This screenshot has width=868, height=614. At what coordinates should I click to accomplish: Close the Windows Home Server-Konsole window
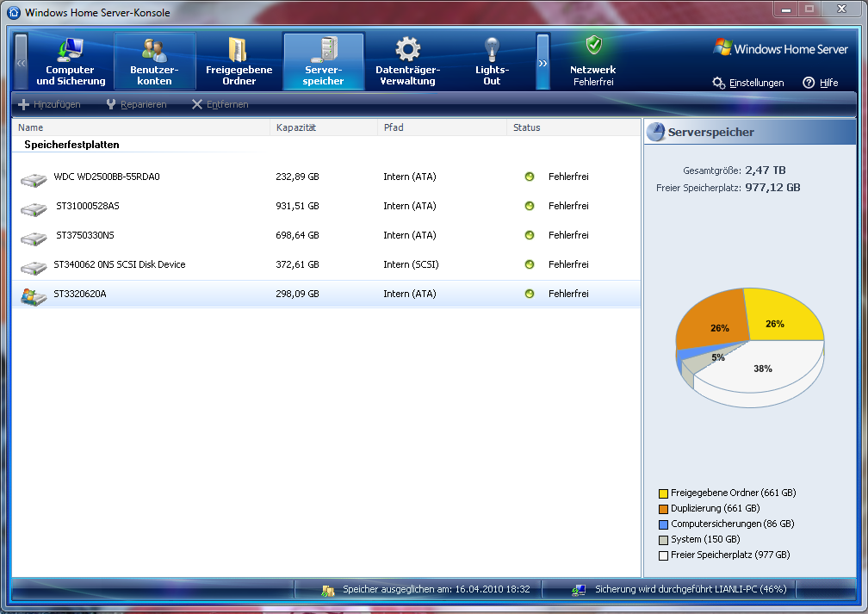tap(841, 9)
